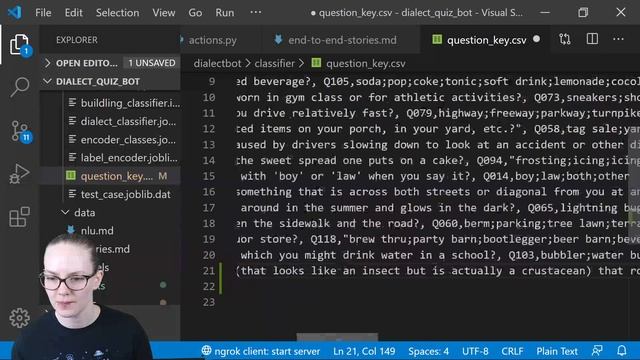The height and width of the screenshot is (360, 640).
Task: Click question_key.csv in the breadcrumb
Action: tap(365, 63)
